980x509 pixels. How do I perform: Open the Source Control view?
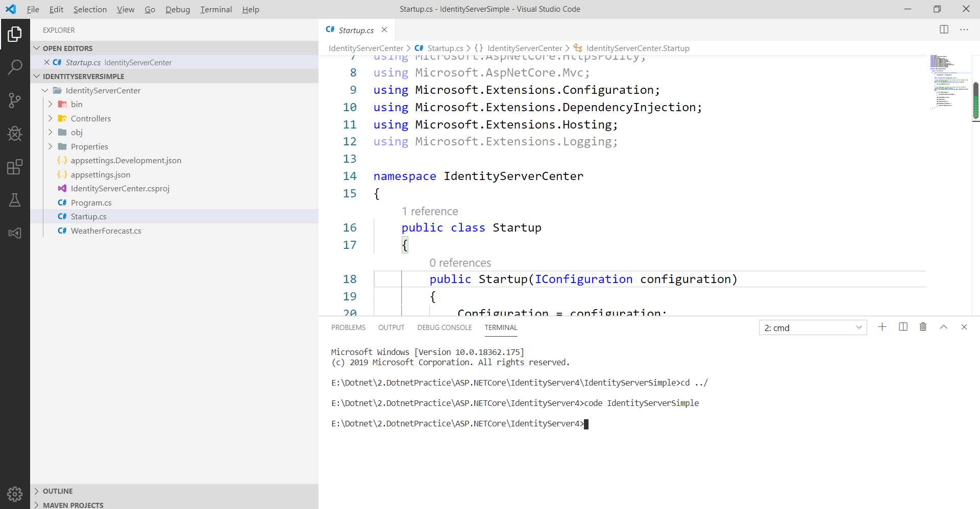tap(15, 100)
